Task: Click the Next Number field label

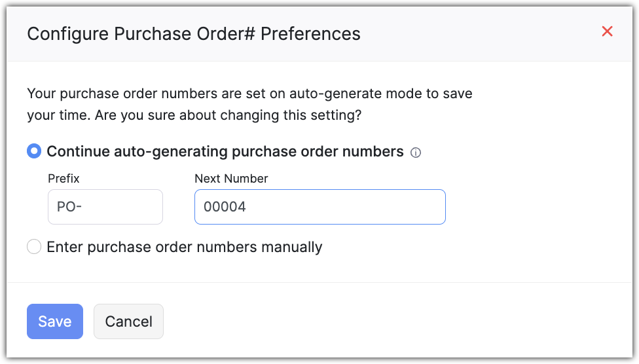Action: [231, 178]
